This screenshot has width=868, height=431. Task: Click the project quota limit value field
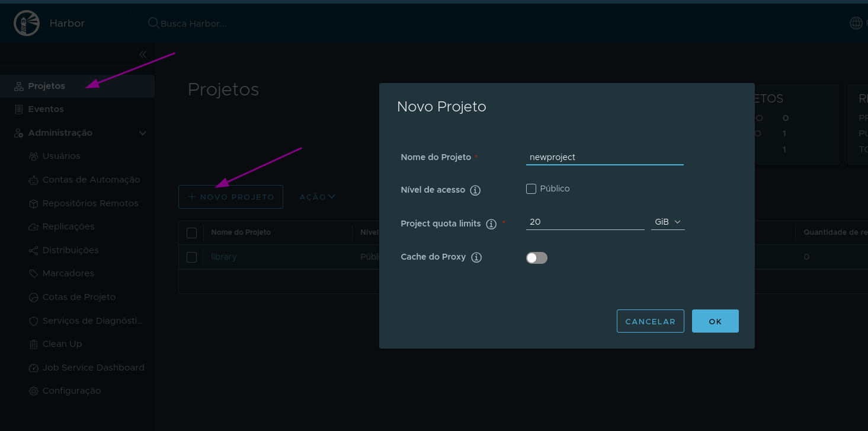[585, 222]
